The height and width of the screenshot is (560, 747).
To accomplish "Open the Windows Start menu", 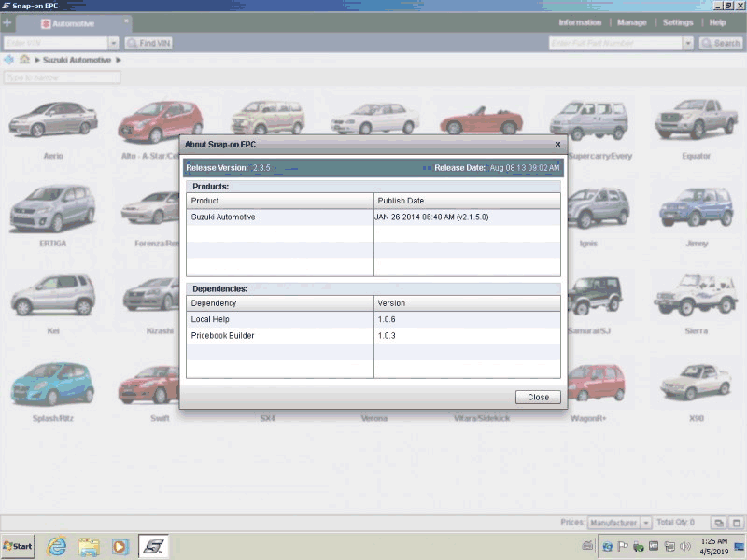I will [x=18, y=546].
